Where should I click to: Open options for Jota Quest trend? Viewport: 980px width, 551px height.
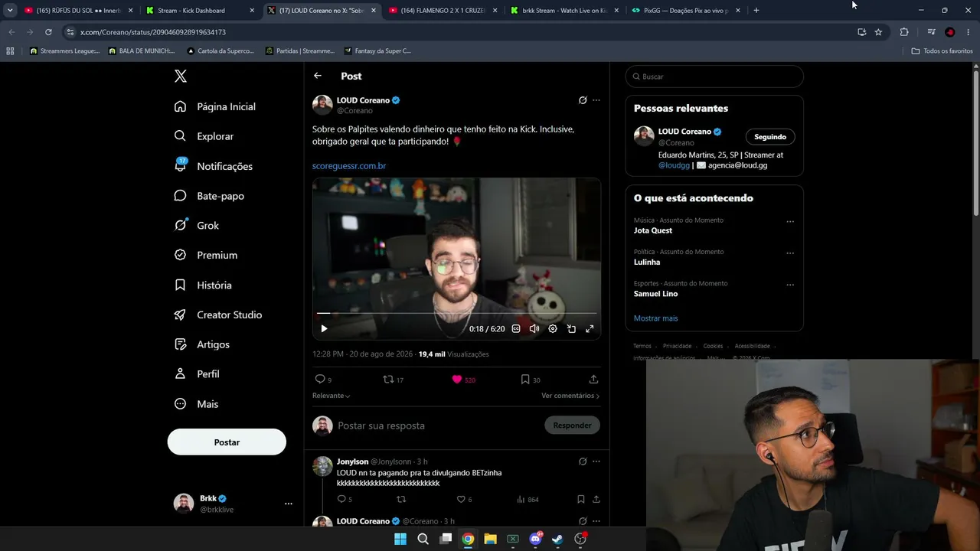click(x=790, y=222)
